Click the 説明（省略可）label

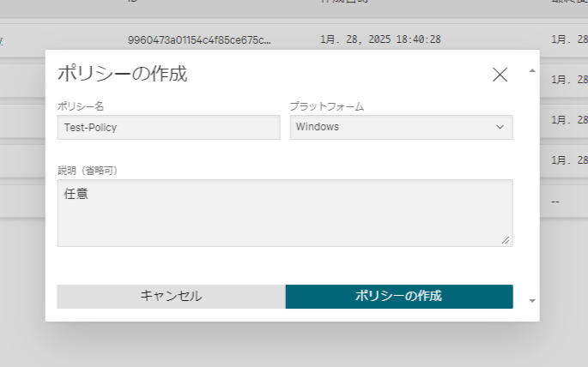click(x=88, y=171)
